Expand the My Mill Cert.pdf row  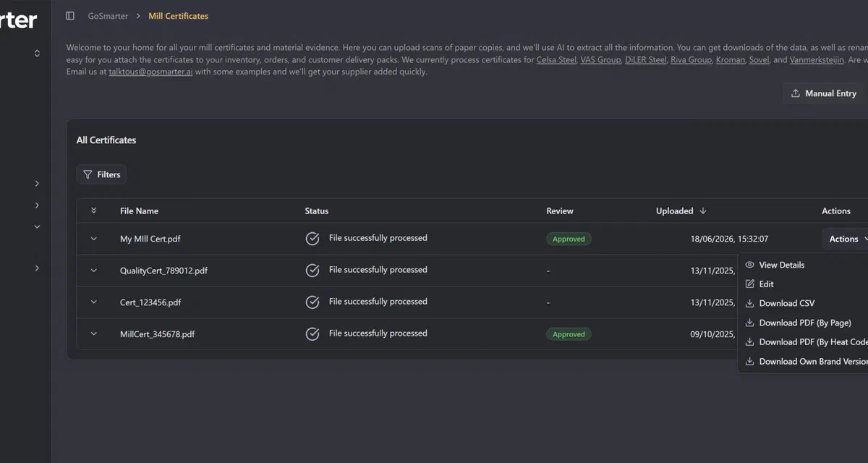pos(93,239)
